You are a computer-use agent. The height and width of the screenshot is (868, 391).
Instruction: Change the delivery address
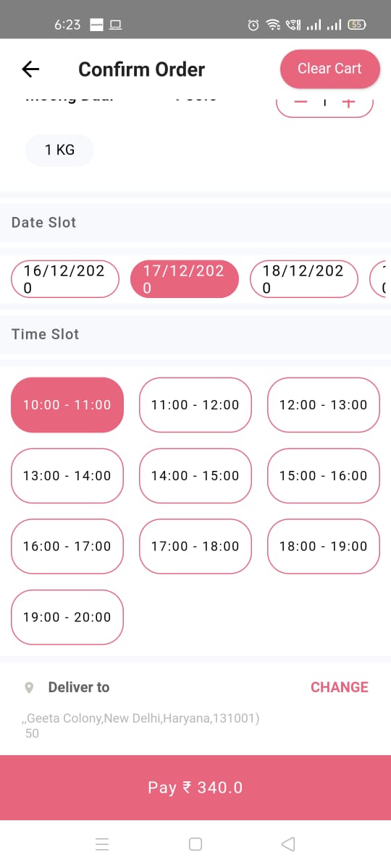pos(340,687)
